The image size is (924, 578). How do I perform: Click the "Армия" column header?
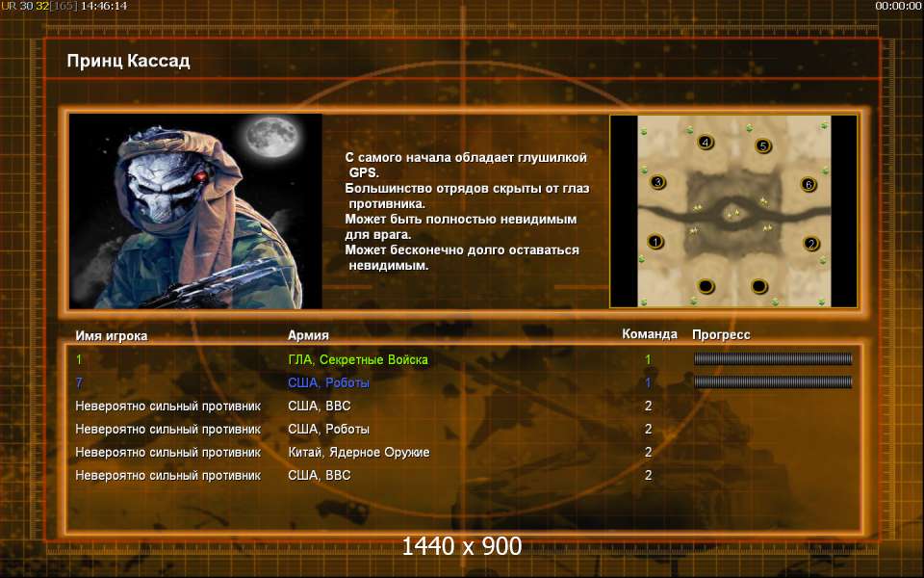[x=308, y=335]
